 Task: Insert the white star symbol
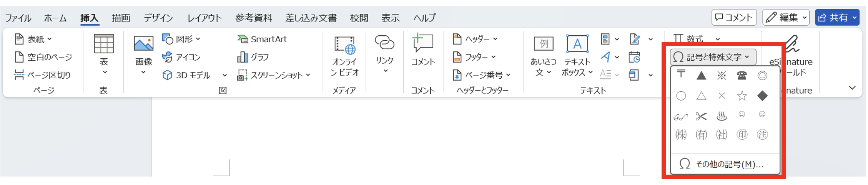(x=742, y=96)
